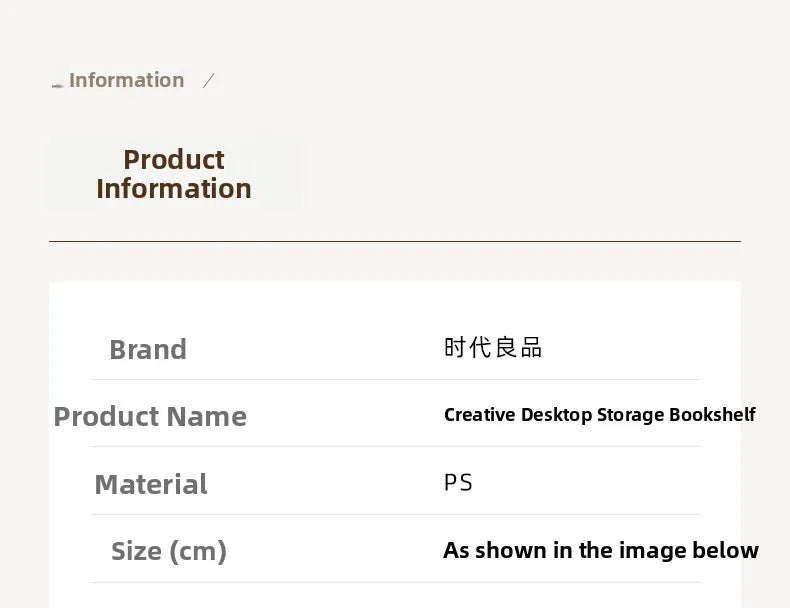The image size is (790, 608).
Task: Select the Brand row label
Action: point(148,349)
